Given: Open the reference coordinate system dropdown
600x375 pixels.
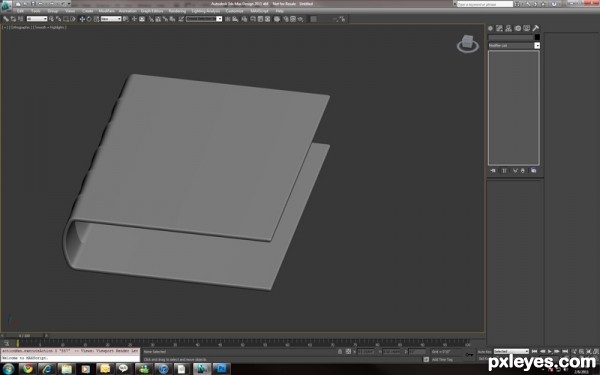Looking at the screenshot, I should [x=111, y=19].
